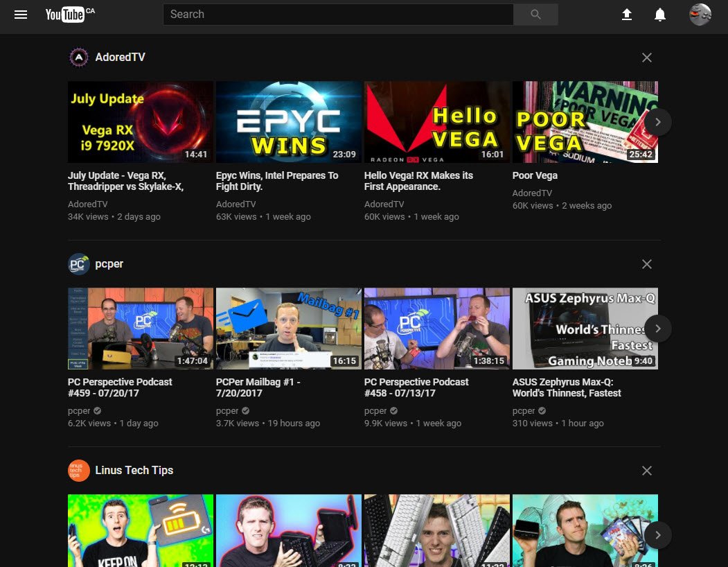Play PC Perspective Podcast #459 thumbnail
Screen dimensions: 728x567
pyautogui.click(x=140, y=329)
